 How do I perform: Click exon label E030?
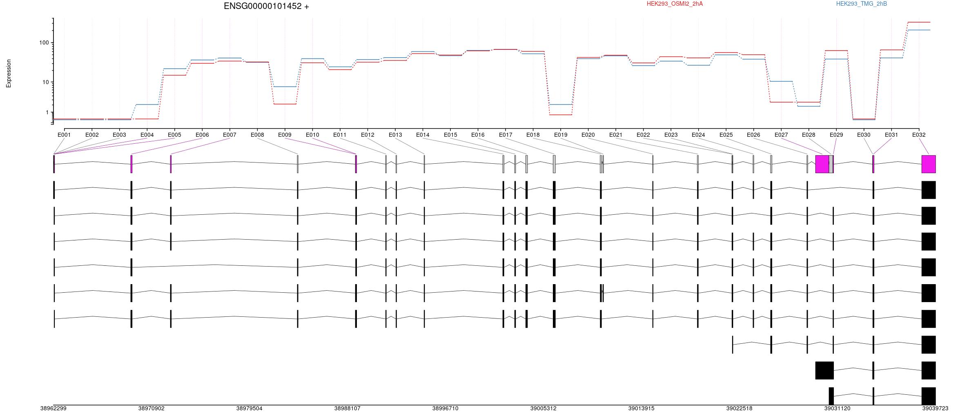pyautogui.click(x=864, y=135)
